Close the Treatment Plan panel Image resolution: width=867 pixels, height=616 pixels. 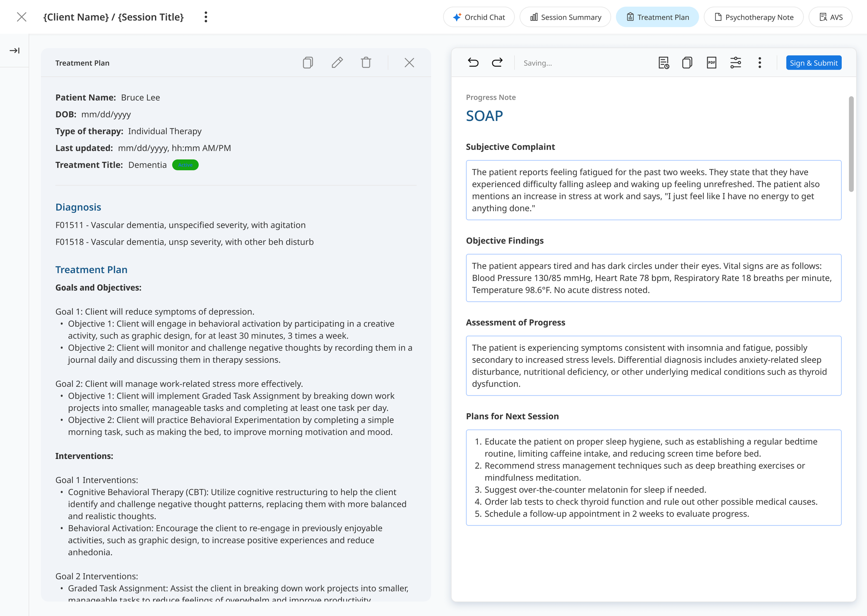coord(409,63)
